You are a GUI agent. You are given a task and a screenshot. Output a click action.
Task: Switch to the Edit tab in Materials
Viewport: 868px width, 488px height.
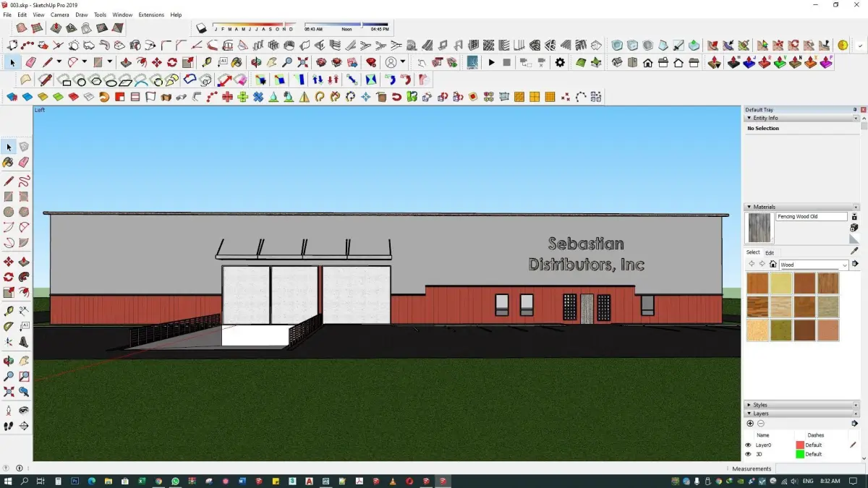(x=770, y=253)
